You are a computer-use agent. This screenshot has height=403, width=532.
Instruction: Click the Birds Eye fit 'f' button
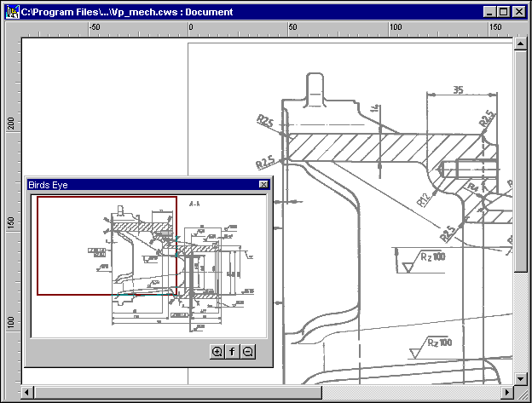[x=232, y=352]
